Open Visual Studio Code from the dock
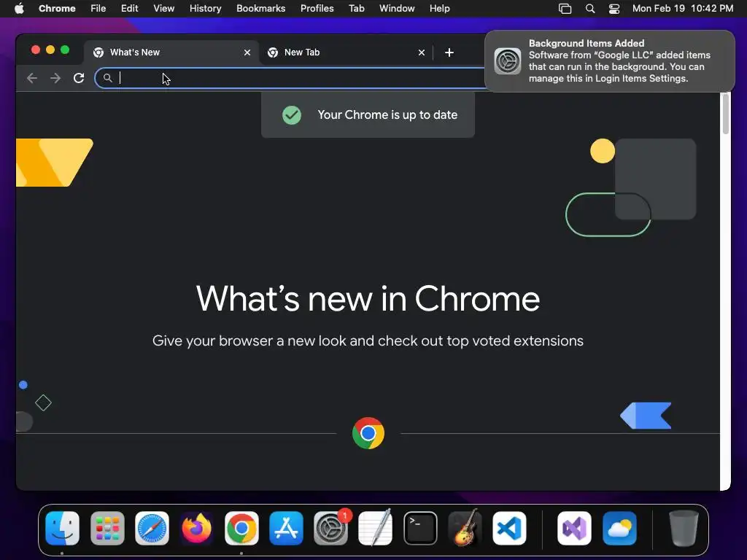 509,528
